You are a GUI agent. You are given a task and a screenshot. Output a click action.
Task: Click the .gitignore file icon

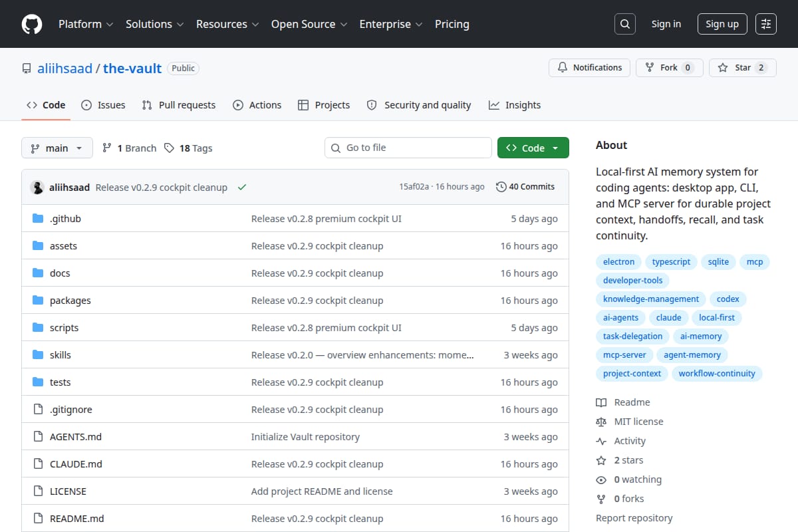click(x=38, y=410)
